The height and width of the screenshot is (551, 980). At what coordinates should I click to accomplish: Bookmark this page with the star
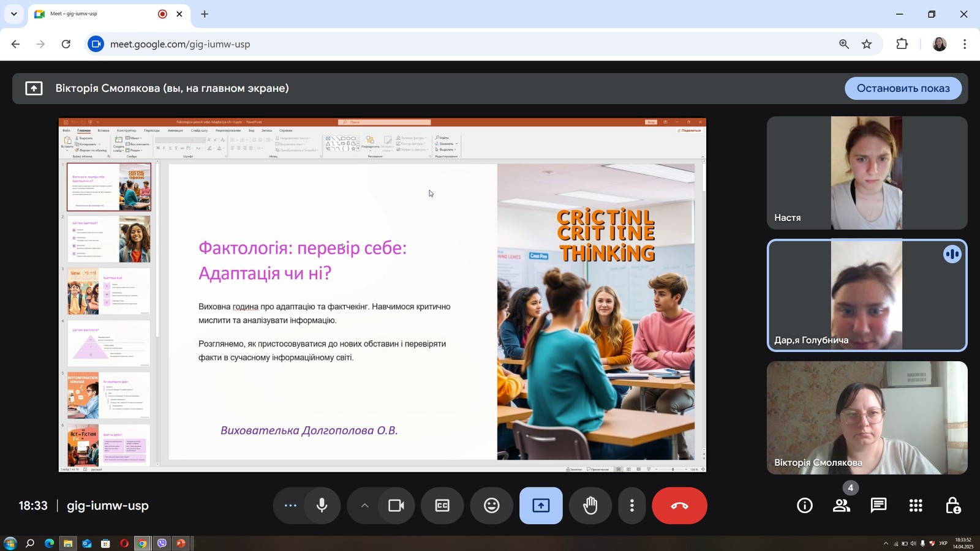click(x=867, y=44)
